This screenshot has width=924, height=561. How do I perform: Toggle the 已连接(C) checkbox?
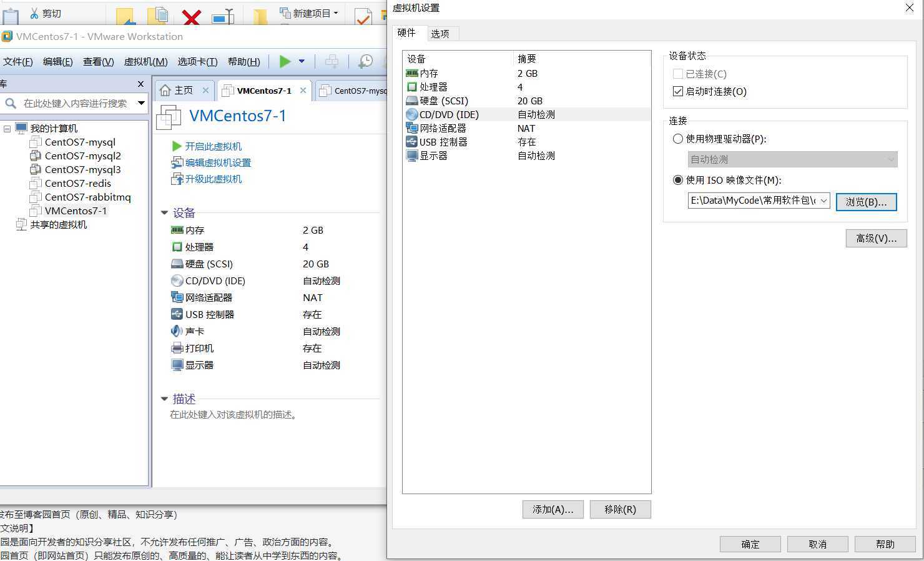[x=678, y=74]
